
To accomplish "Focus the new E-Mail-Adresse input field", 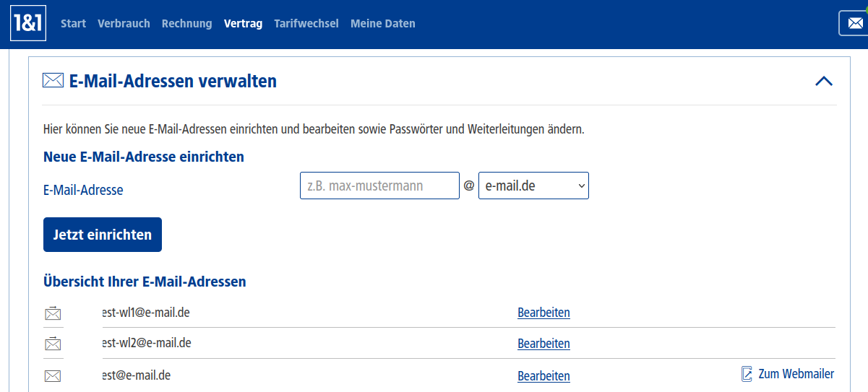I will [x=379, y=186].
